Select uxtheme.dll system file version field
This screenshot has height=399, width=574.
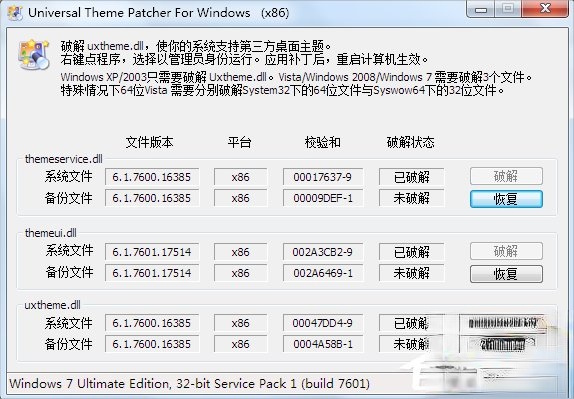coord(152,323)
